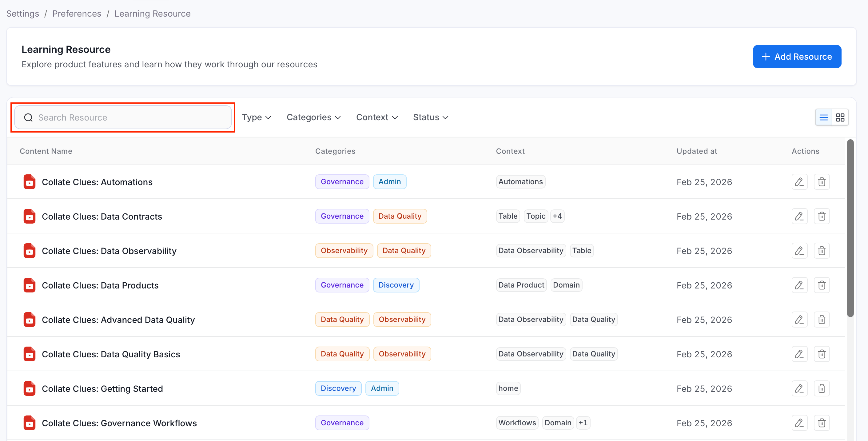Show +4 more contexts for Data Contracts
The image size is (868, 441).
coord(557,216)
